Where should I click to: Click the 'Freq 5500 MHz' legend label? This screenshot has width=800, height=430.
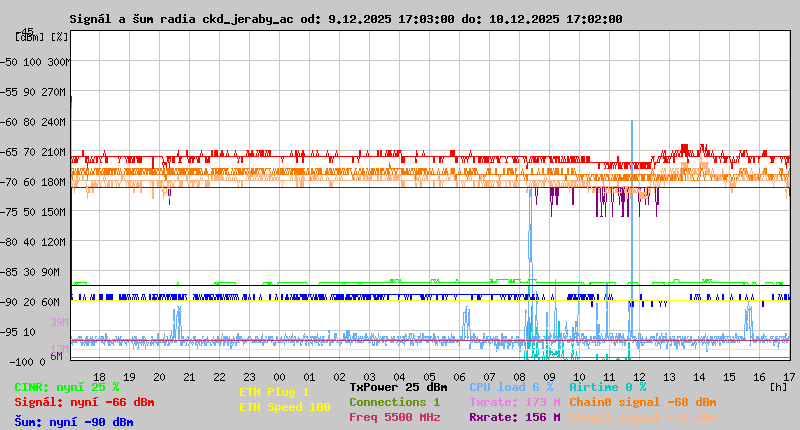tap(395, 417)
